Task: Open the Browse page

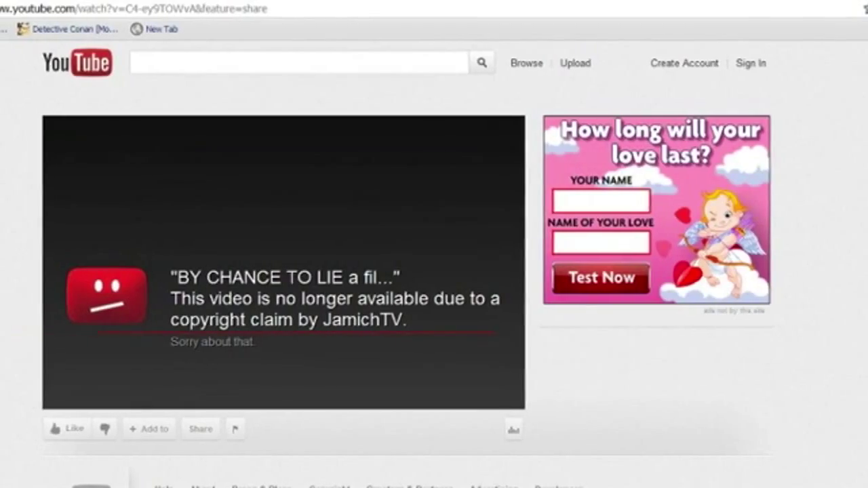Action: pos(526,63)
